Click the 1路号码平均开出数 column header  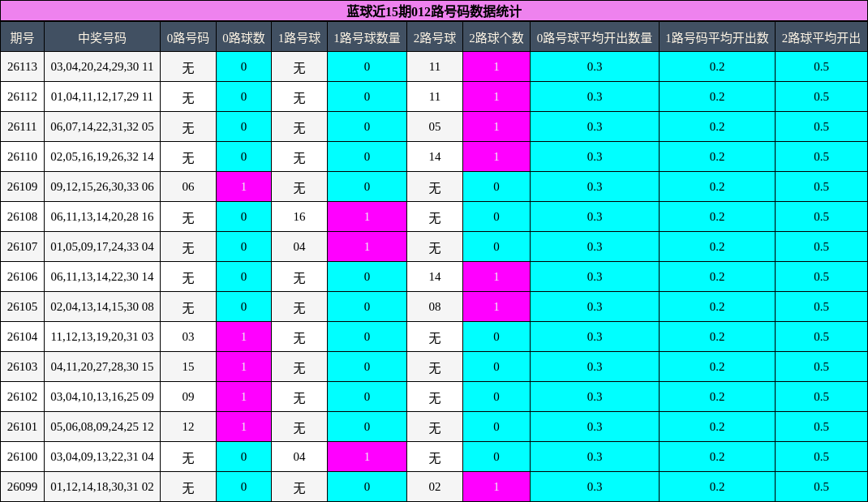coord(717,37)
